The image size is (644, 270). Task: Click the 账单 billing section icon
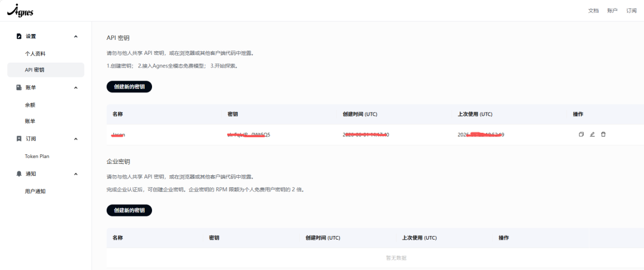18,88
